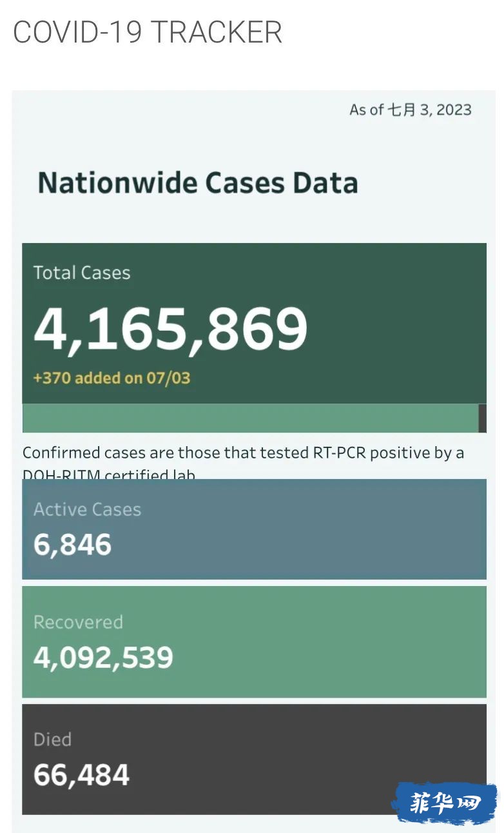Click the As of 七月 3, 2023 date
The width and height of the screenshot is (504, 833).
[411, 110]
